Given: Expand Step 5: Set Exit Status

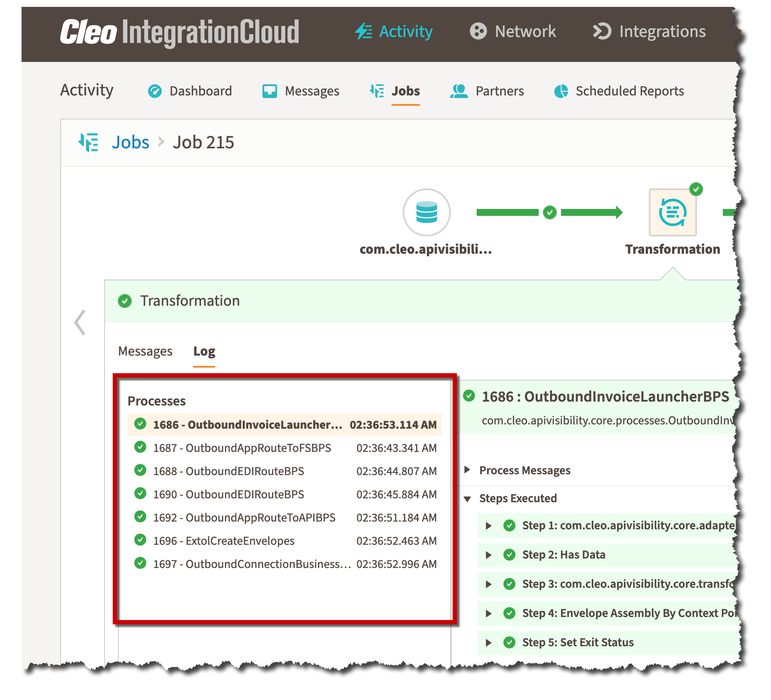Looking at the screenshot, I should point(488,642).
